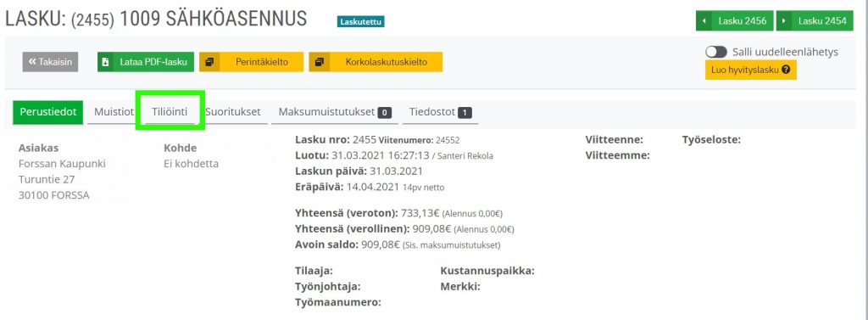Open the Maksumuistutukset tab
868x320 pixels.
(335, 111)
